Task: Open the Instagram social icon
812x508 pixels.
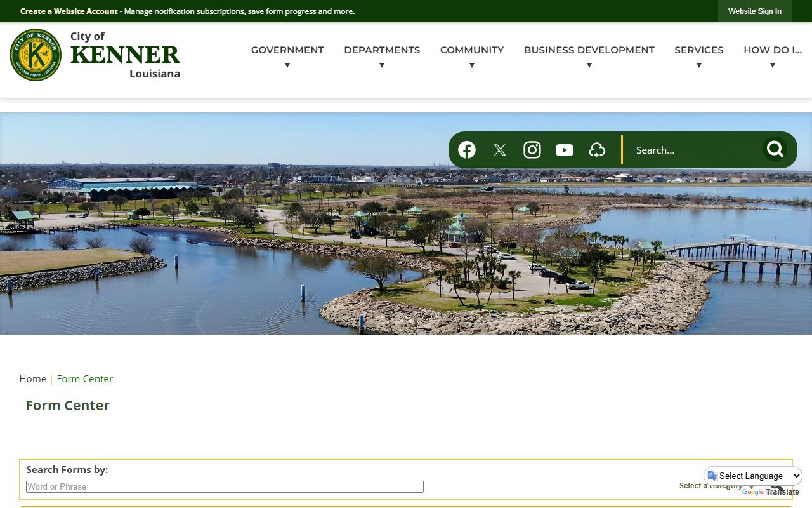Action: (x=532, y=150)
